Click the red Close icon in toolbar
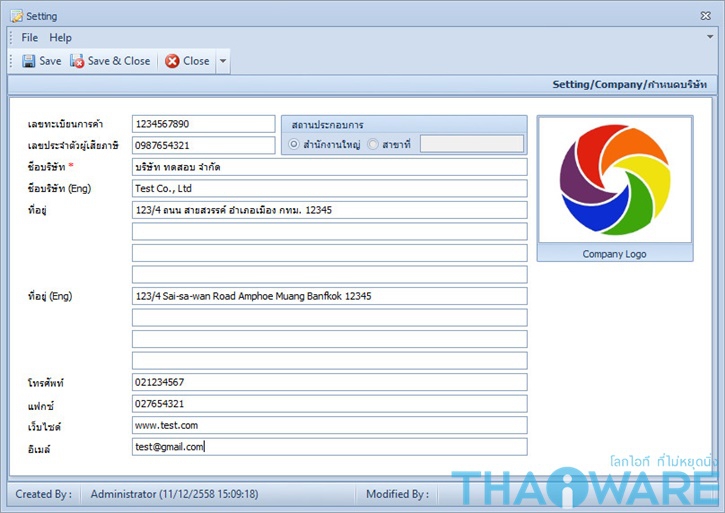 (x=172, y=61)
